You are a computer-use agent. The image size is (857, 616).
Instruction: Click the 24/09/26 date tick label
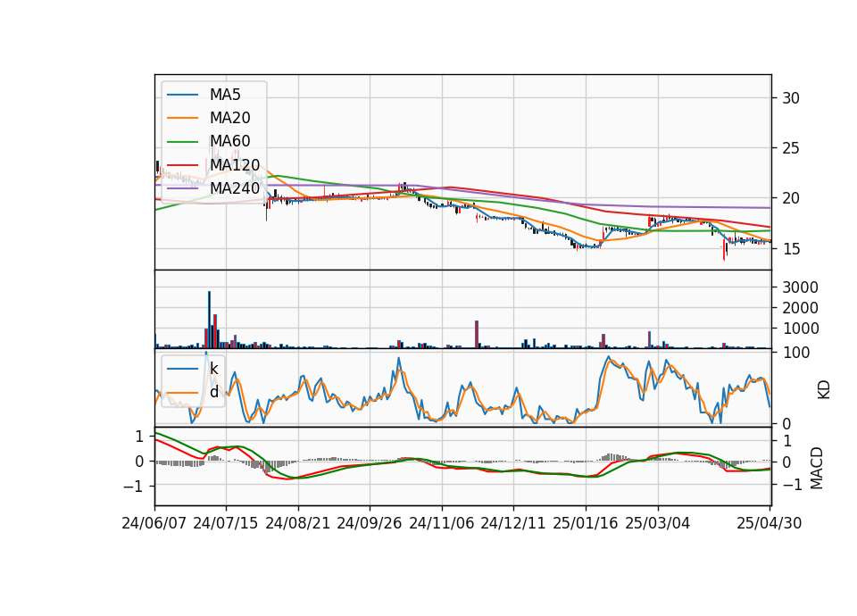point(369,523)
